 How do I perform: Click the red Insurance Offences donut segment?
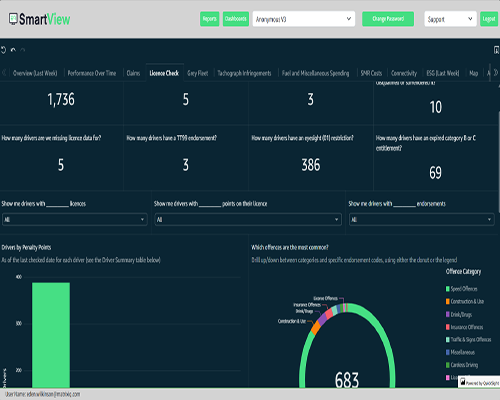(x=329, y=313)
